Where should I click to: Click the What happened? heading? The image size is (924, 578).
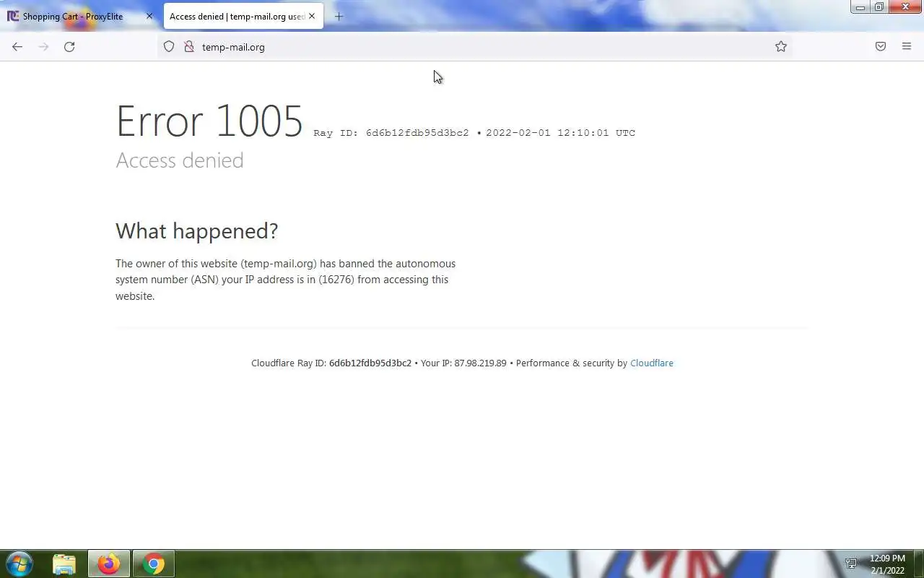click(x=196, y=231)
